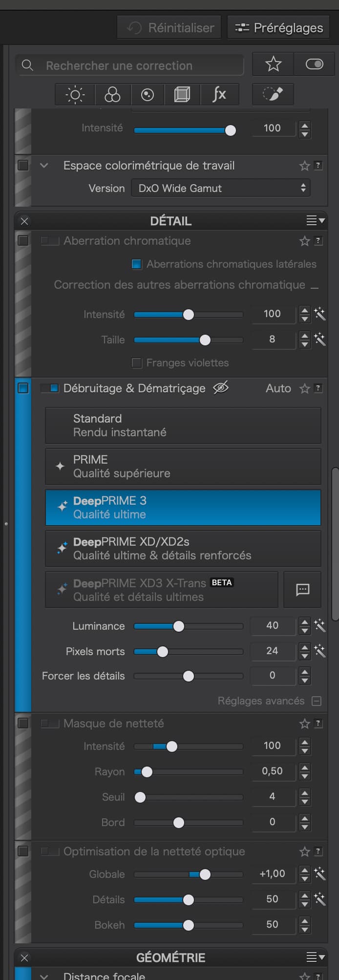The image size is (339, 980).
Task: Uncheck Aberrations chromatiques latérales
Action: pyautogui.click(x=137, y=264)
